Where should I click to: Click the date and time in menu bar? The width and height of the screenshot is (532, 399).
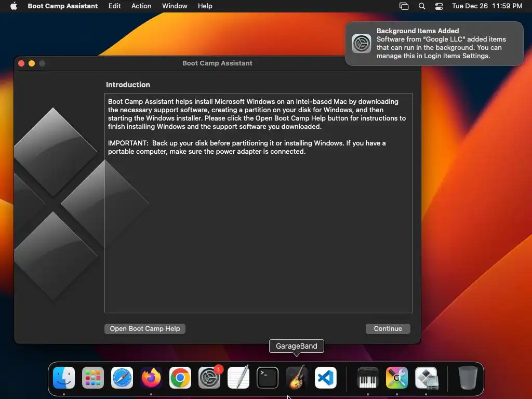pos(487,6)
